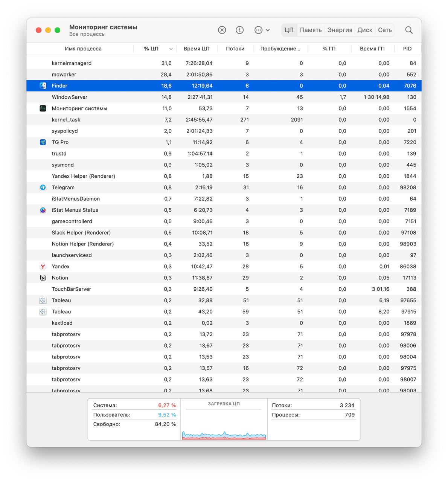Viewport: 448px width, 482px height.
Task: Open process info with the (i) icon
Action: click(240, 30)
